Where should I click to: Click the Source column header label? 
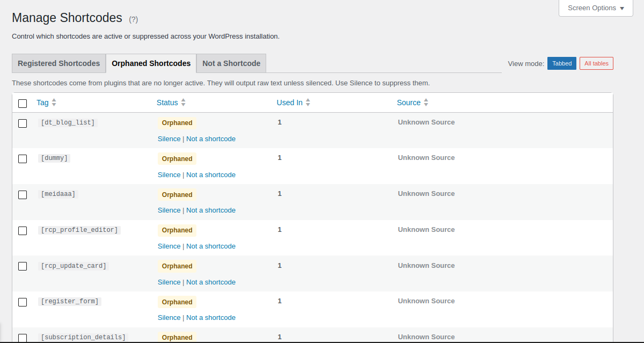(x=409, y=103)
